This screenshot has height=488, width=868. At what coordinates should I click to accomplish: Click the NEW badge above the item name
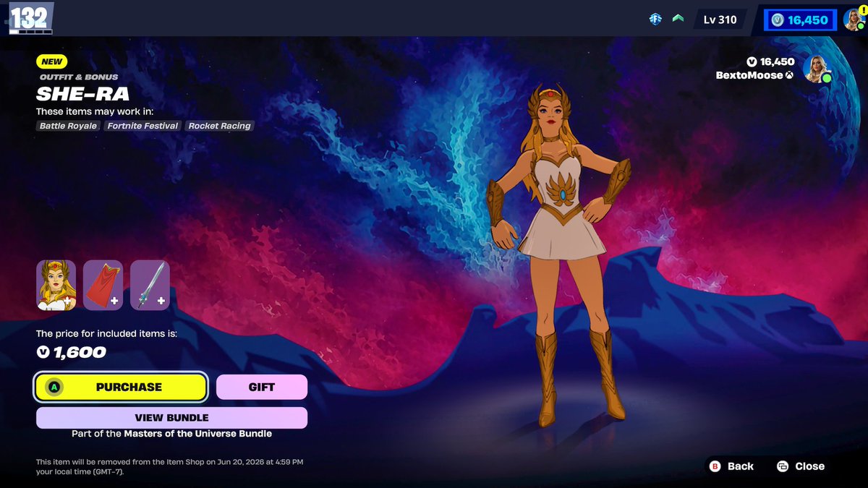coord(52,62)
